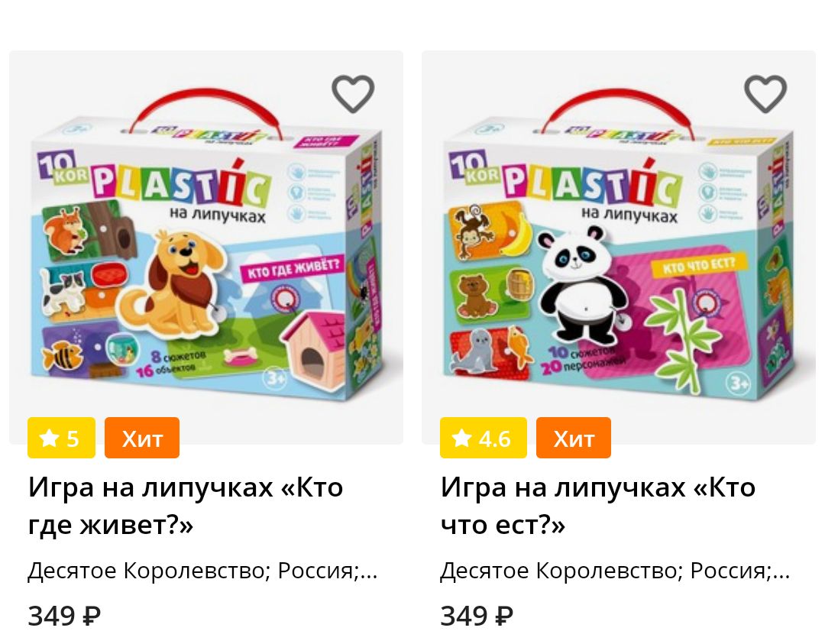825x644 pixels.
Task: Open dog puzzle box product image
Action: [206, 248]
